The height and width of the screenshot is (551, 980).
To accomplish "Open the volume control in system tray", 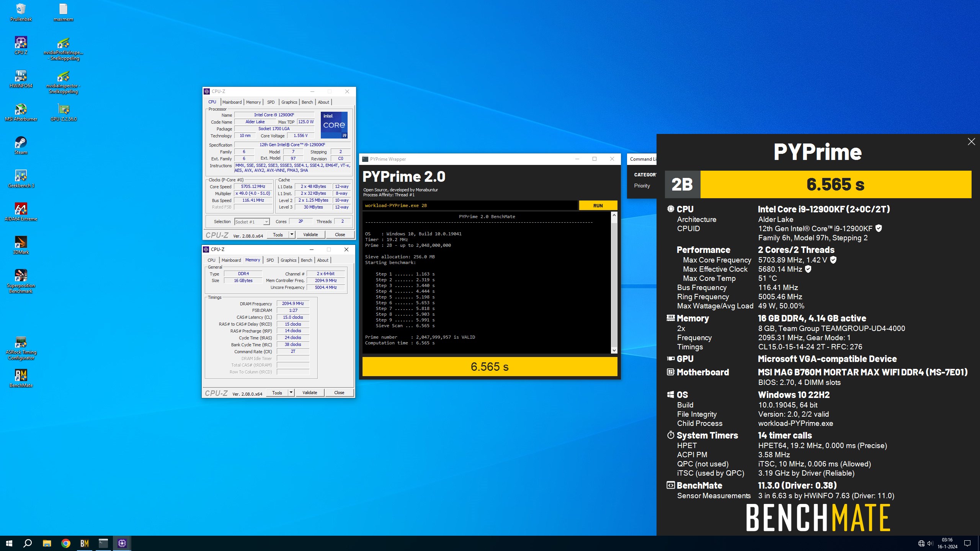I will pos(930,543).
